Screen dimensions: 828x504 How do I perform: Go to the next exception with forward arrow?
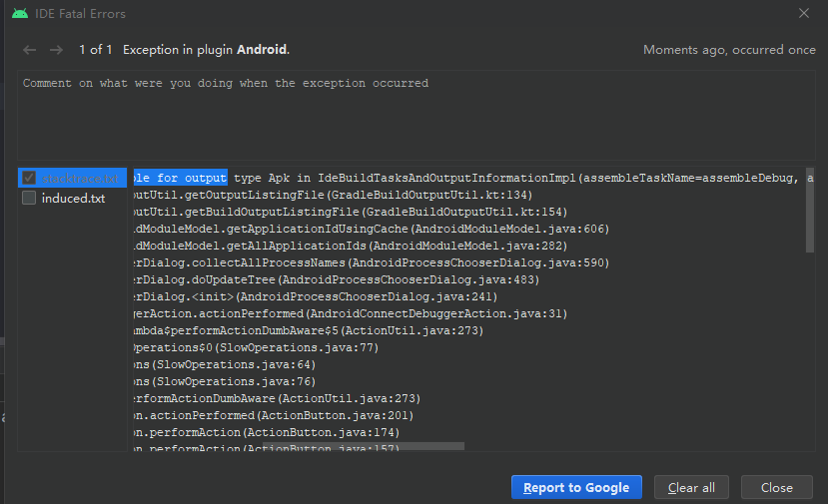[56, 50]
